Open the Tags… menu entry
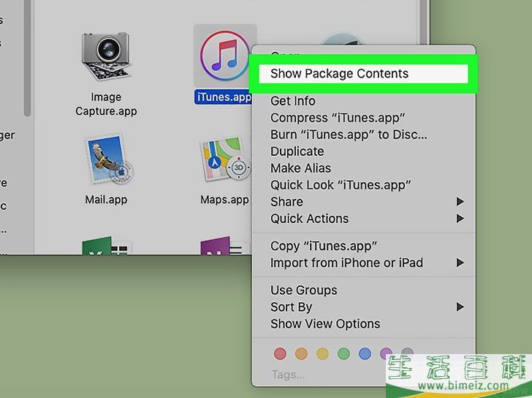 pos(288,375)
